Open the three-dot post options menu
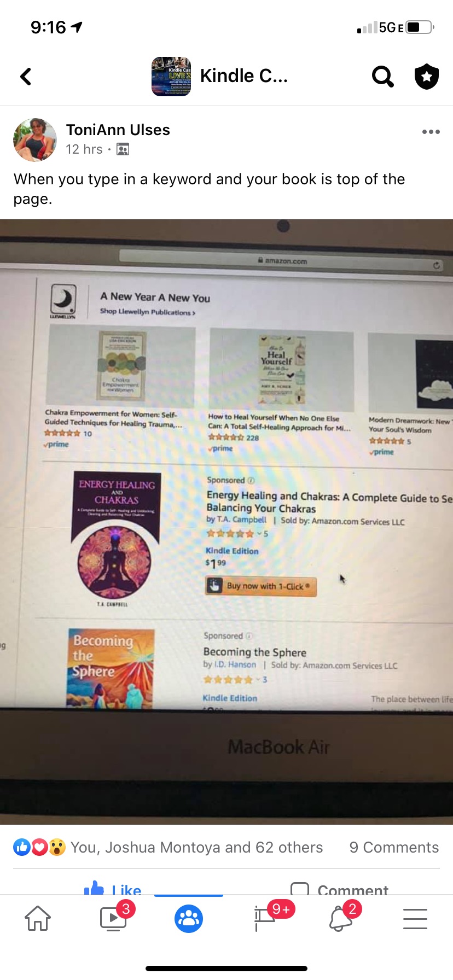Viewport: 453px width, 980px height. pyautogui.click(x=431, y=132)
